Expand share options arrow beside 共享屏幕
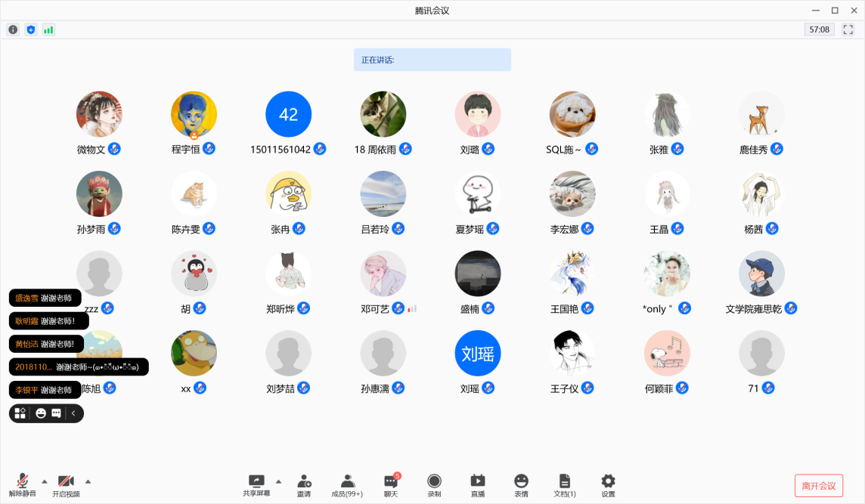The width and height of the screenshot is (865, 504). click(x=277, y=481)
